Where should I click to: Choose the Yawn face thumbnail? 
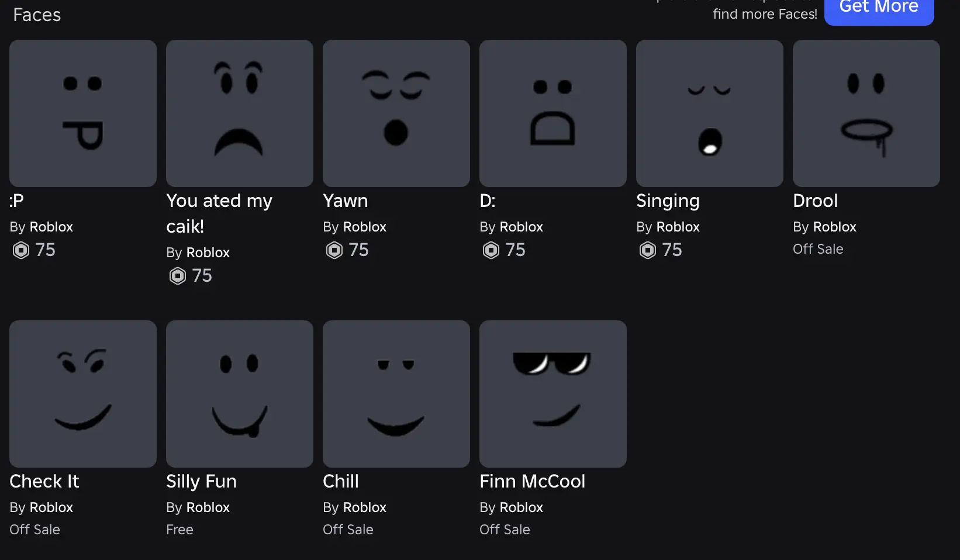click(x=396, y=113)
